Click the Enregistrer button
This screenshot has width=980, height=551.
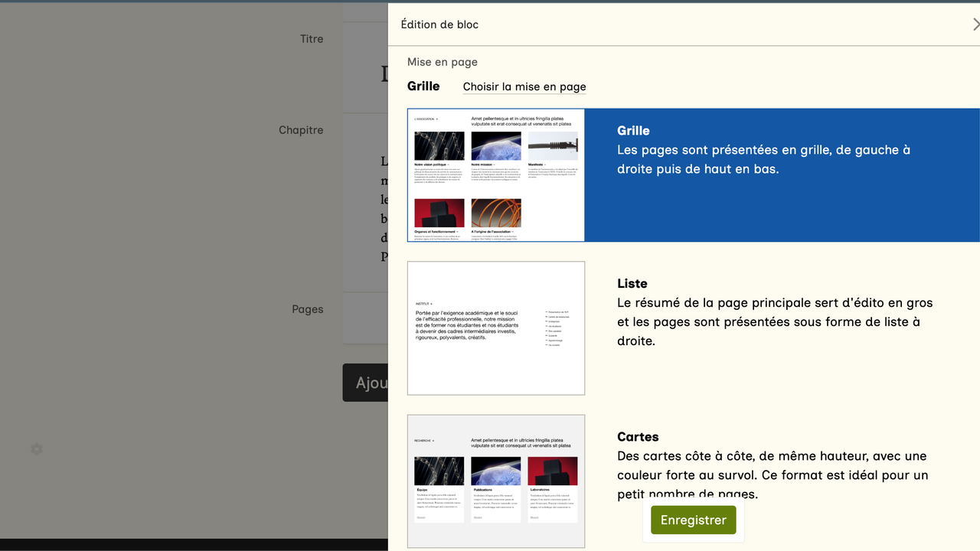(x=693, y=520)
